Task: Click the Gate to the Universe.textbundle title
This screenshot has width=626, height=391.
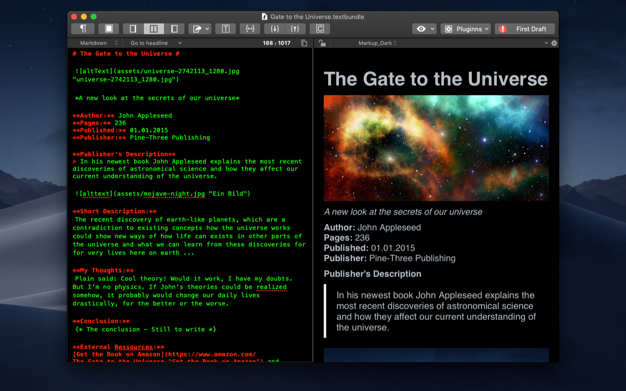Action: click(317, 17)
